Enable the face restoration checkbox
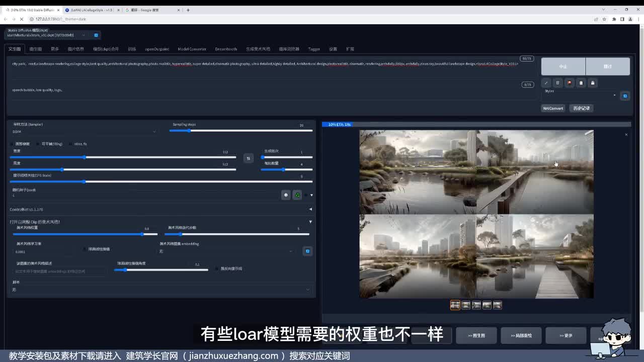Viewport: 644px width, 362px height. tap(12, 144)
